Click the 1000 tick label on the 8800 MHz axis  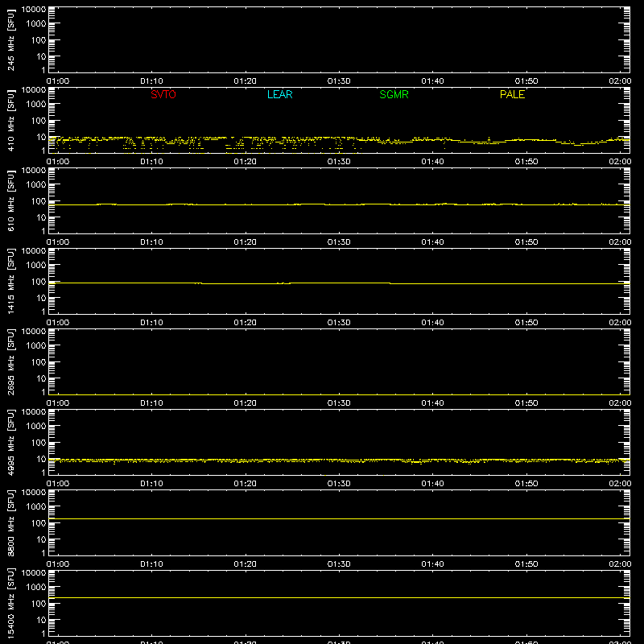coord(36,507)
